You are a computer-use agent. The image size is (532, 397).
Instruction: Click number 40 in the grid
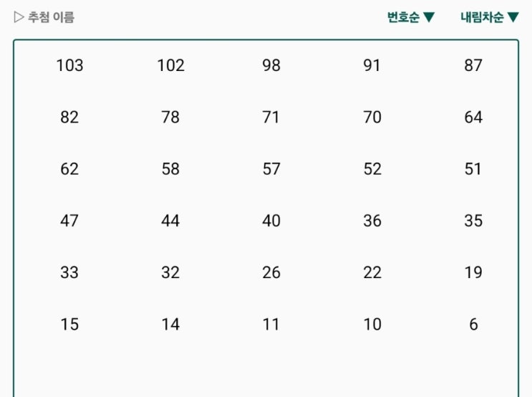pyautogui.click(x=271, y=221)
